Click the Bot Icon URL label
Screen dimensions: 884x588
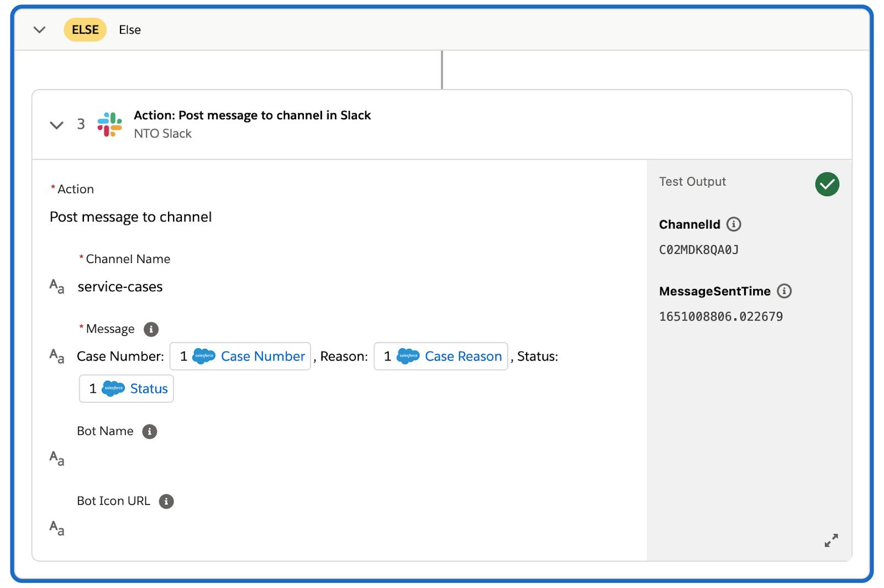pyautogui.click(x=113, y=501)
